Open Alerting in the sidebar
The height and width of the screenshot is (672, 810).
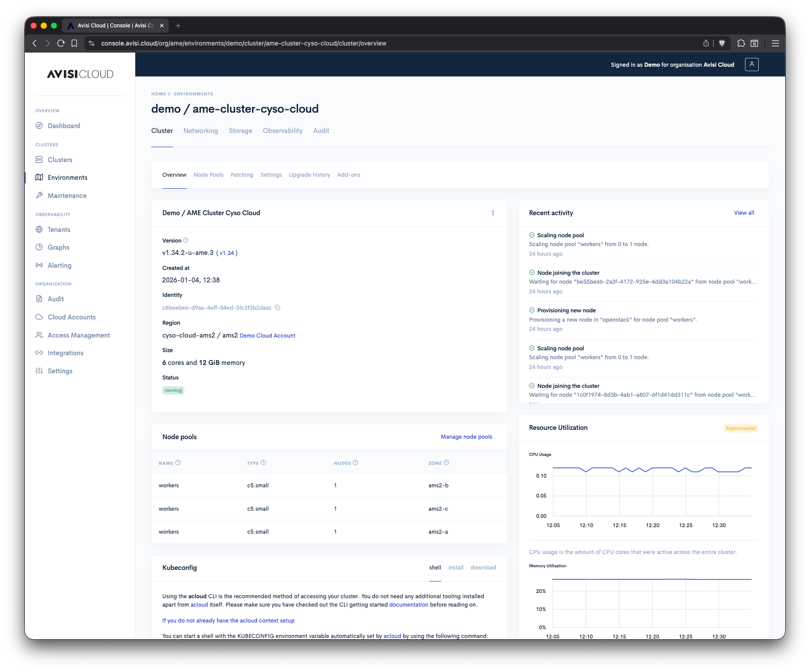[59, 265]
